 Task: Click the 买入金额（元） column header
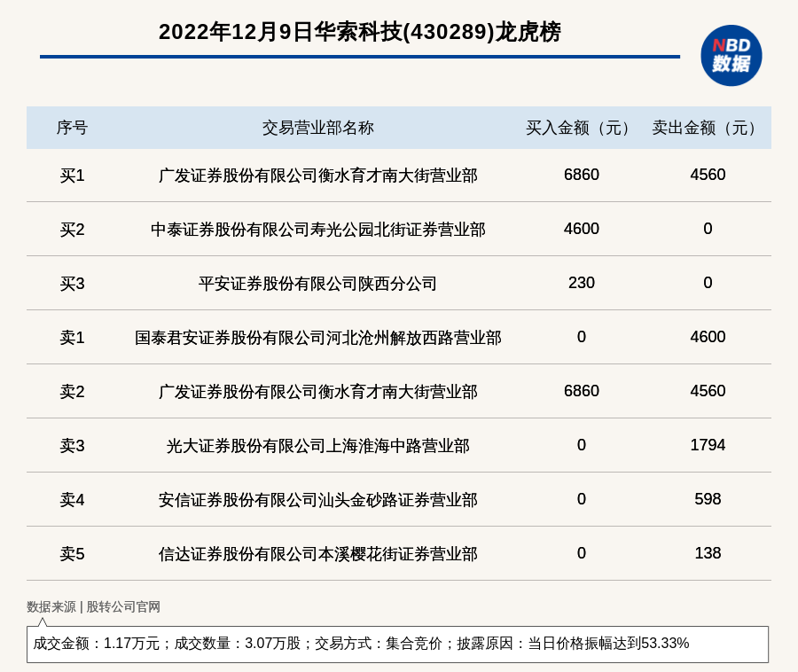click(581, 128)
